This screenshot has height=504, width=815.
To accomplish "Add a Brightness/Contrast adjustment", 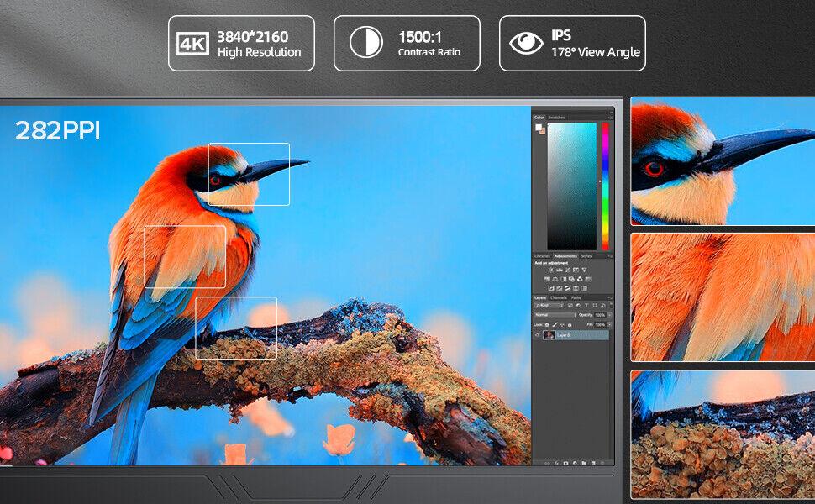I will (551, 270).
